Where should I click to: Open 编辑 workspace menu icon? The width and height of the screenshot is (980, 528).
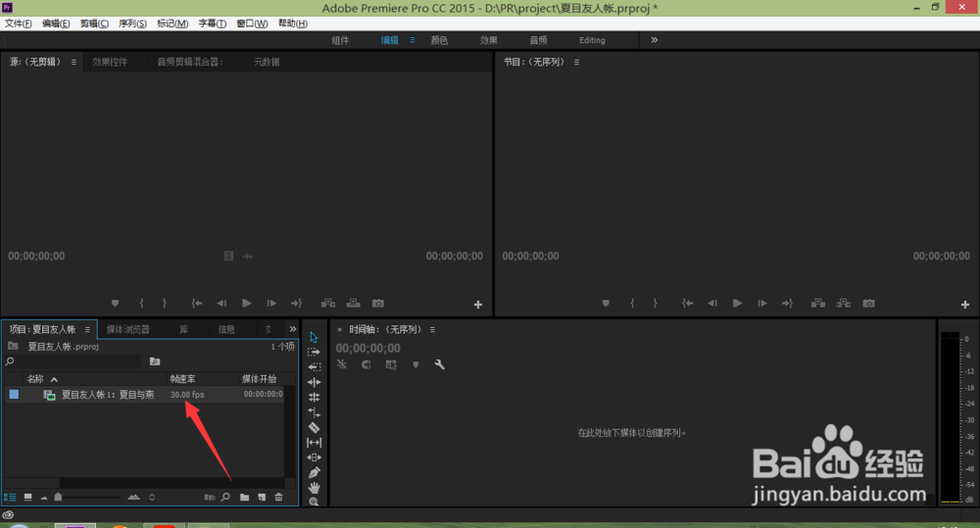tap(413, 40)
